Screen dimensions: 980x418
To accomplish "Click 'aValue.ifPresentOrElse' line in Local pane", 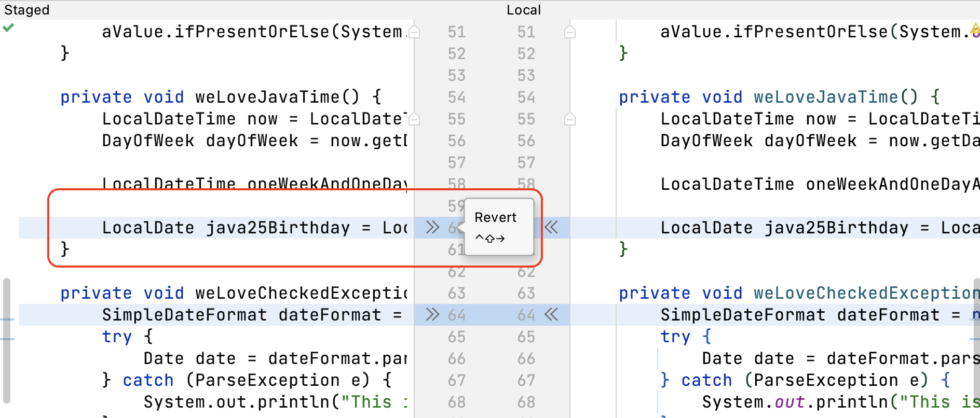I will 820,32.
